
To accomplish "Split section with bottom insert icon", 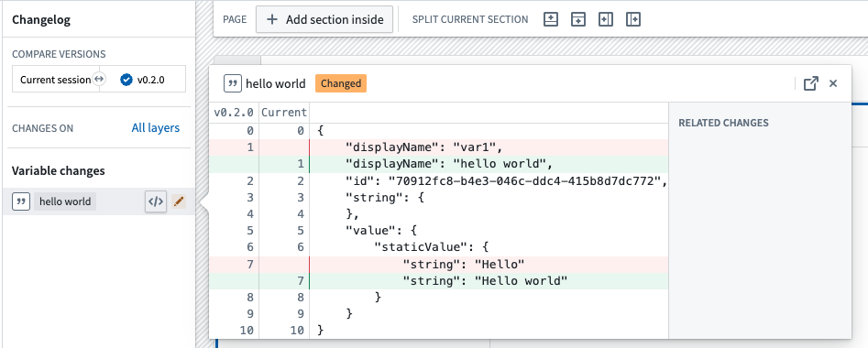I will [x=578, y=19].
